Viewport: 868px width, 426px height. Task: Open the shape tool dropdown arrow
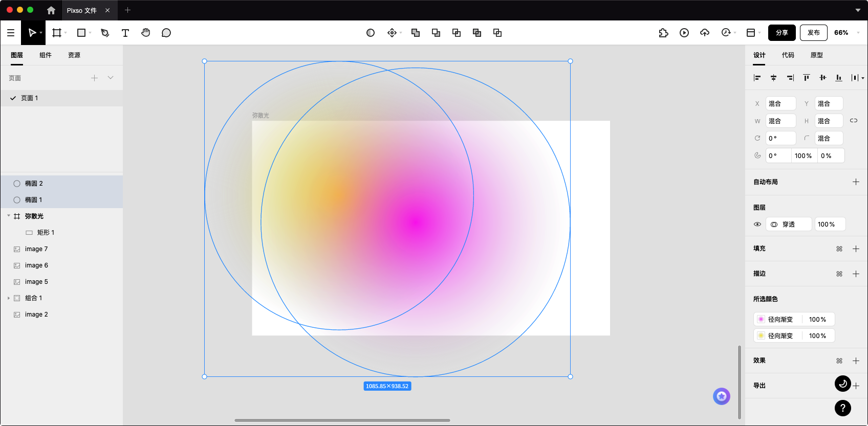click(90, 33)
